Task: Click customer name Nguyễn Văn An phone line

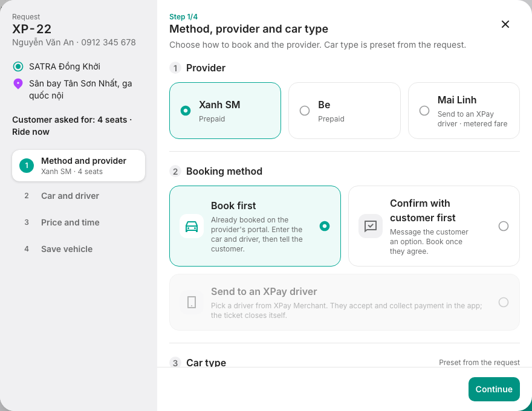Action: click(74, 42)
